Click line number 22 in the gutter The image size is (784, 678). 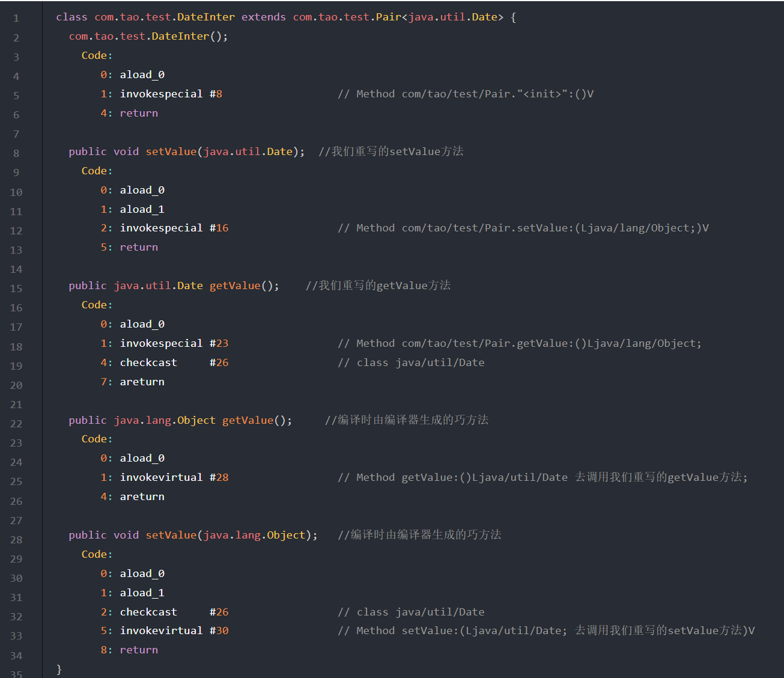(x=16, y=424)
